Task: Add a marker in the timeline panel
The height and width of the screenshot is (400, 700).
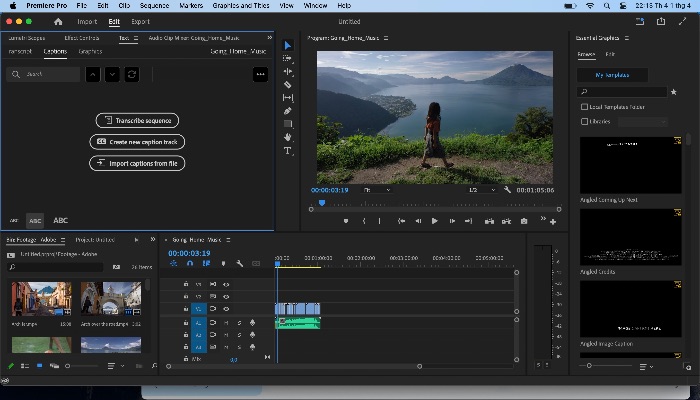Action: tap(223, 263)
